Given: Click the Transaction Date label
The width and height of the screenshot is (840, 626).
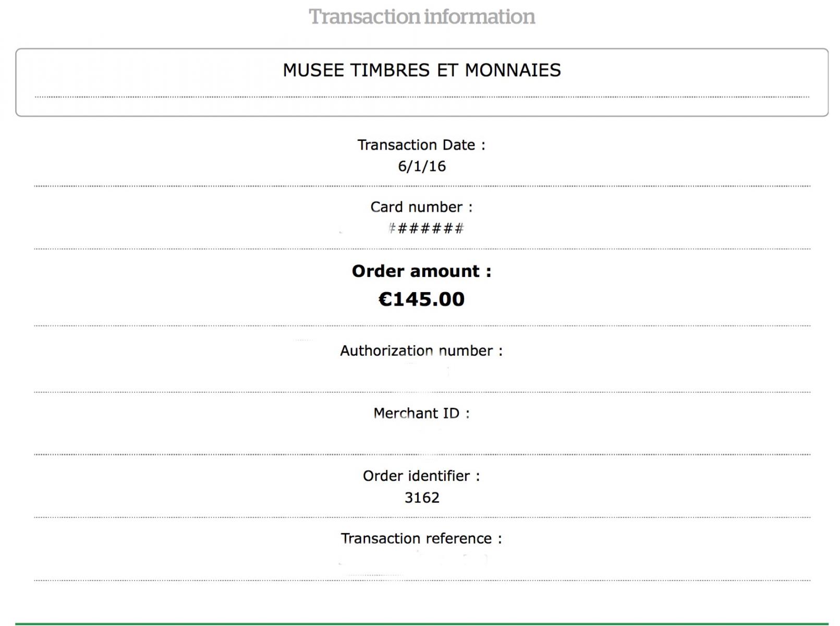Looking at the screenshot, I should pyautogui.click(x=421, y=145).
